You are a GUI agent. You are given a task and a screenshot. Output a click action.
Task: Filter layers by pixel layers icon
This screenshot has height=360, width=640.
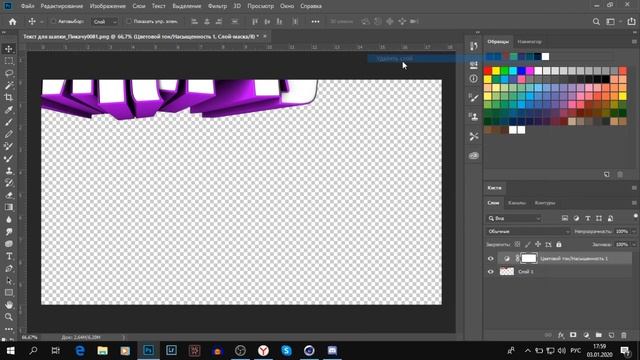coord(565,219)
